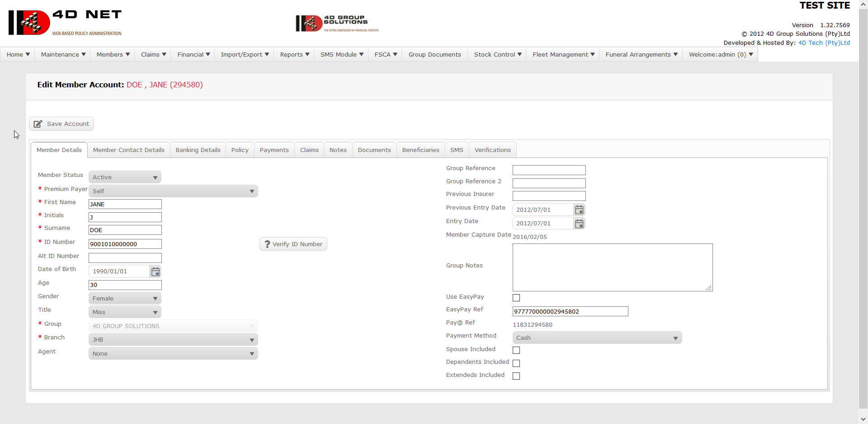Click the page's vertical scrollbar down arrow
Image resolution: width=868 pixels, height=424 pixels.
[863, 419]
